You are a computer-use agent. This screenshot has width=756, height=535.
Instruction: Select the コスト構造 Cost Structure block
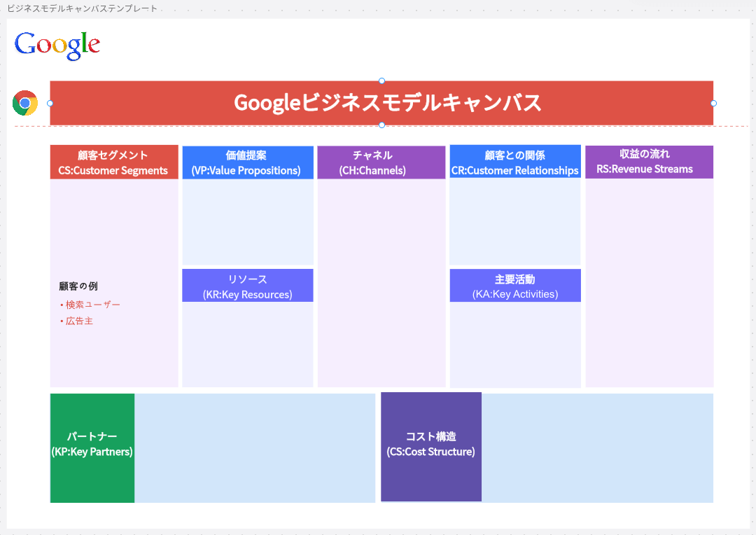coord(431,447)
